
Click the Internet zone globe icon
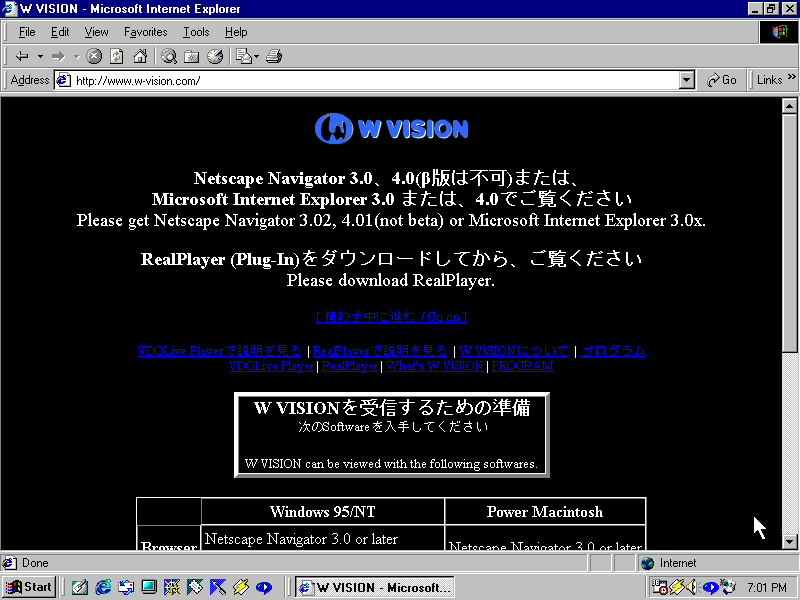[x=648, y=563]
